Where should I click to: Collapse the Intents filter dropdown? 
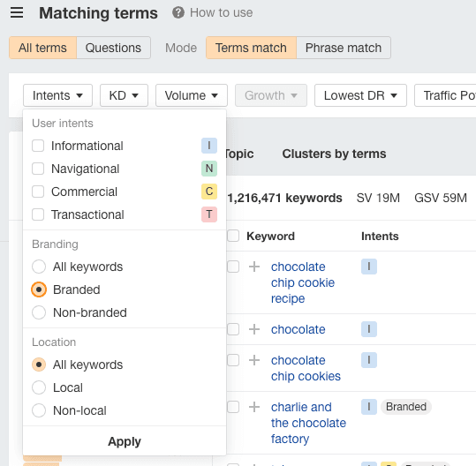(x=57, y=95)
